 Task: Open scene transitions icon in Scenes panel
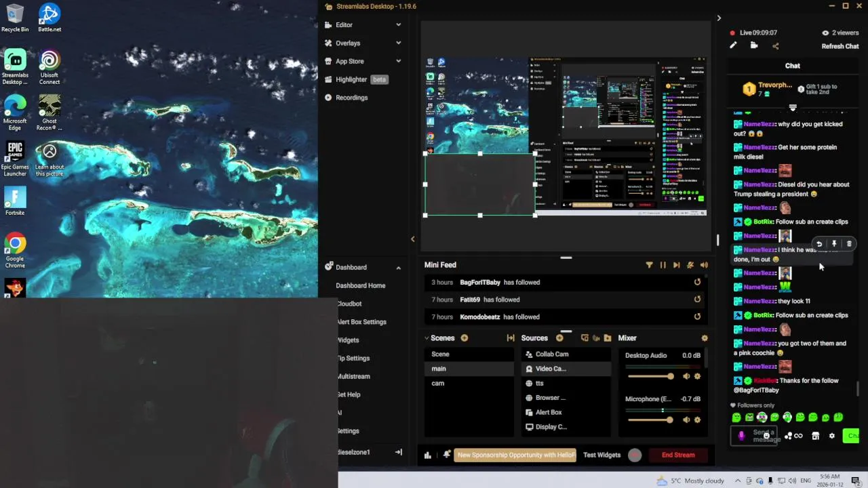tap(511, 338)
